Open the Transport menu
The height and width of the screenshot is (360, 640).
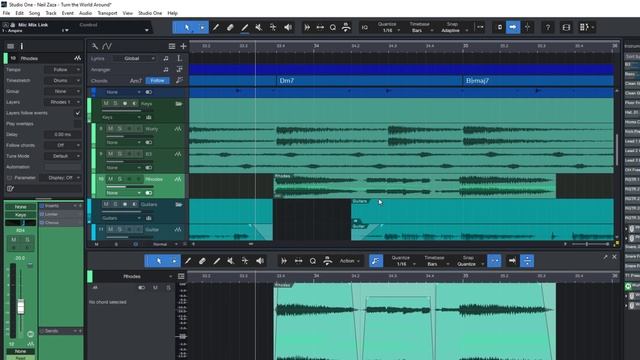coord(107,13)
